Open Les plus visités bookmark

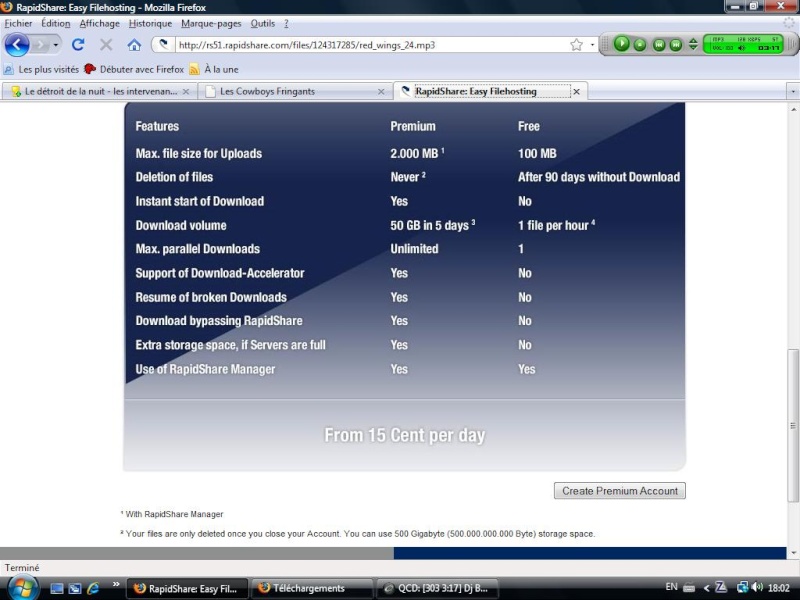coord(42,69)
